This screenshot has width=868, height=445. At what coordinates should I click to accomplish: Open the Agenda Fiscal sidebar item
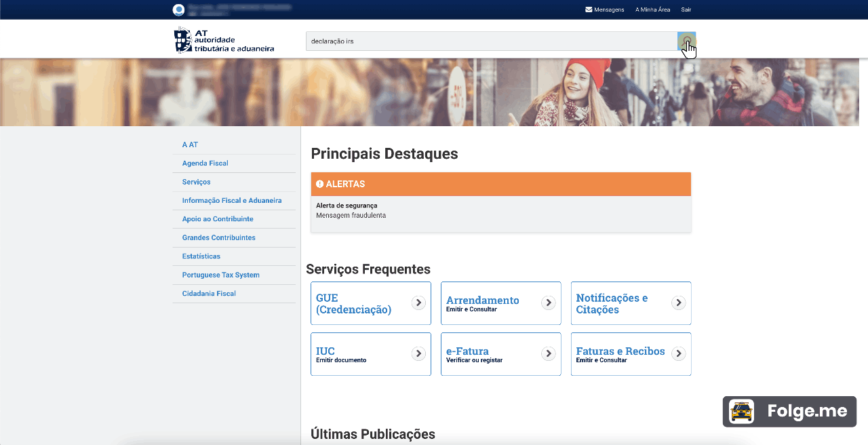tap(205, 163)
